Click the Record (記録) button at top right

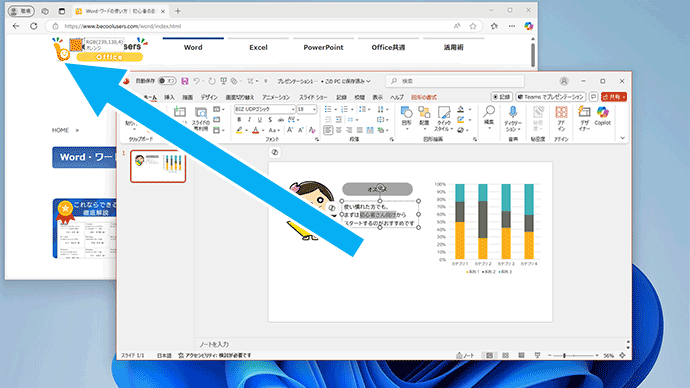tap(502, 97)
